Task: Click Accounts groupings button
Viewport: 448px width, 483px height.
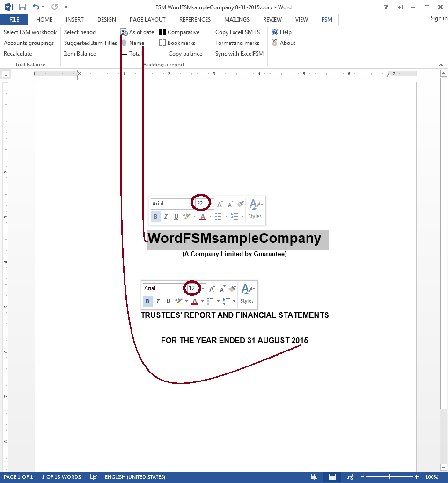Action: coord(29,43)
